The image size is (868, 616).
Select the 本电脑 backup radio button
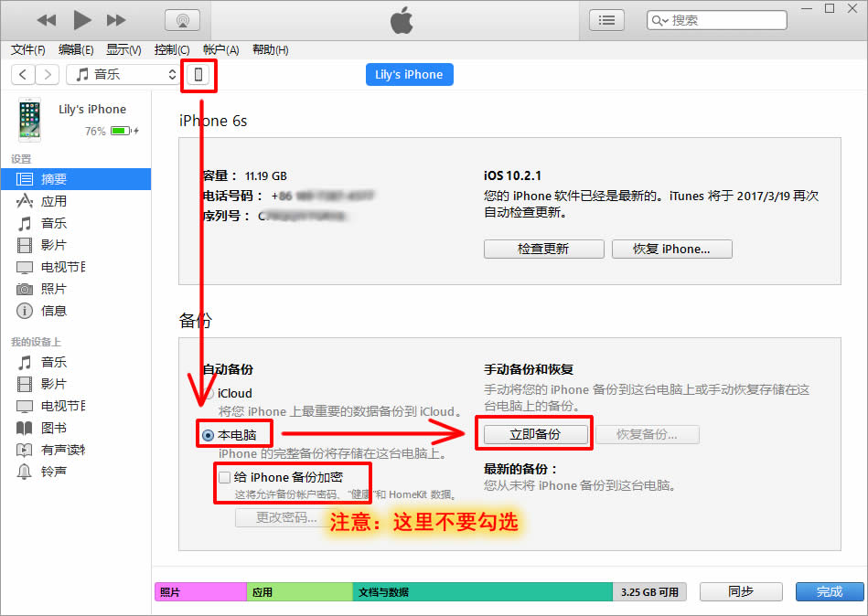pos(208,435)
